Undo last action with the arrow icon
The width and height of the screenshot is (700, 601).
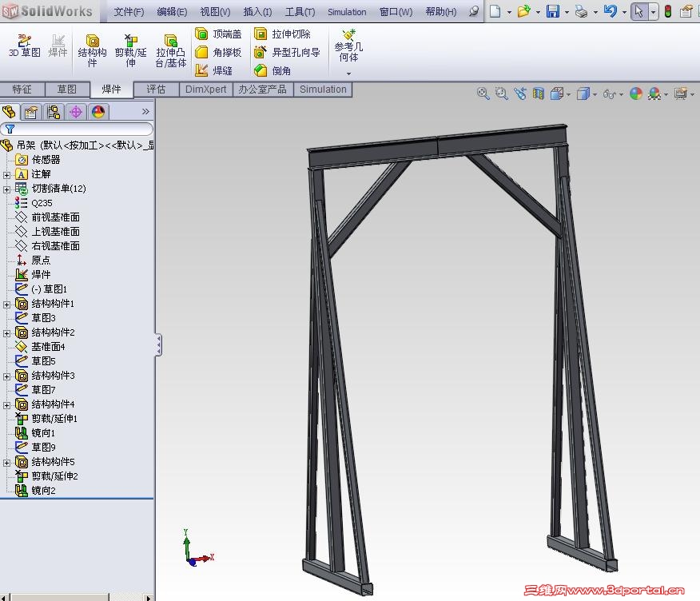610,11
